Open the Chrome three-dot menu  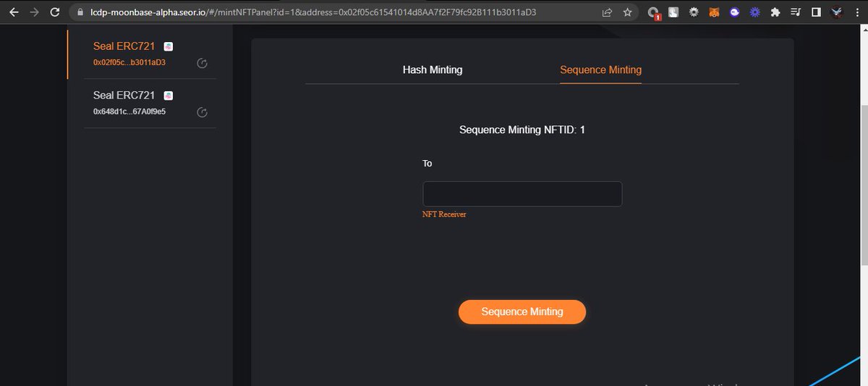(857, 12)
